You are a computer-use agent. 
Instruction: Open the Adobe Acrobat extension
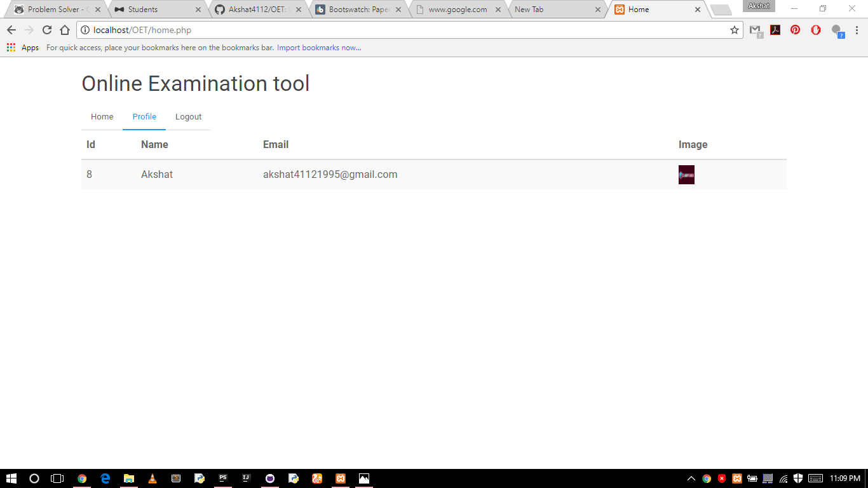(x=775, y=30)
